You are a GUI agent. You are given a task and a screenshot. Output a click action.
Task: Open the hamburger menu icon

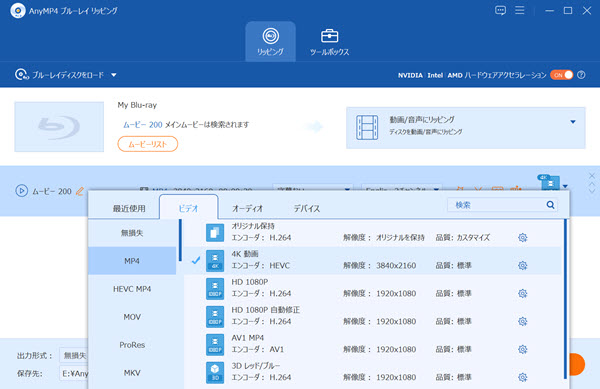click(520, 10)
